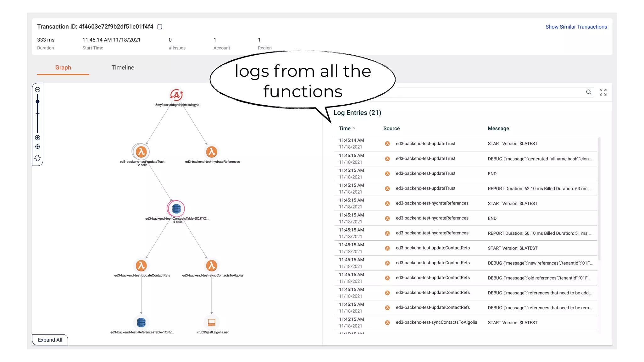The width and height of the screenshot is (644, 362).
Task: Click the log search magnifier icon
Action: 589,92
